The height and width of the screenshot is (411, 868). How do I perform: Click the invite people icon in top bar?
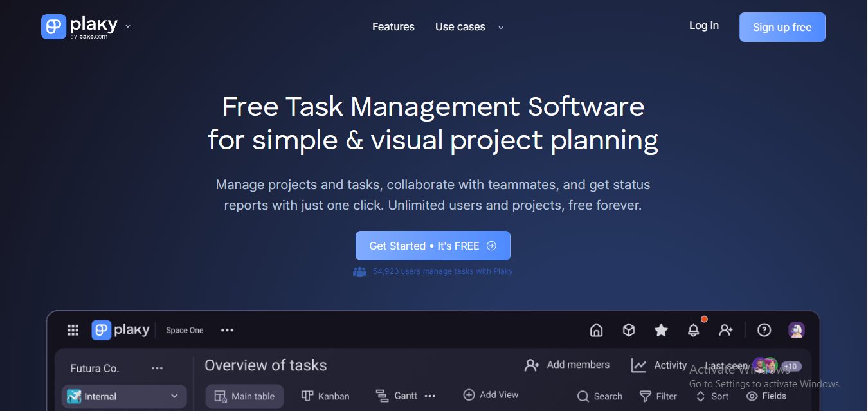pos(726,330)
